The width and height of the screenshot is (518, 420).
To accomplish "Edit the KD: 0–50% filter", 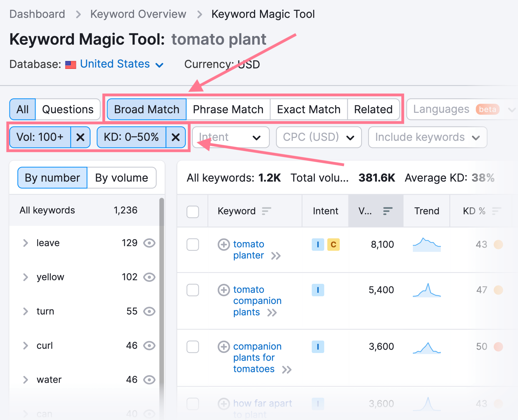I will pos(131,137).
